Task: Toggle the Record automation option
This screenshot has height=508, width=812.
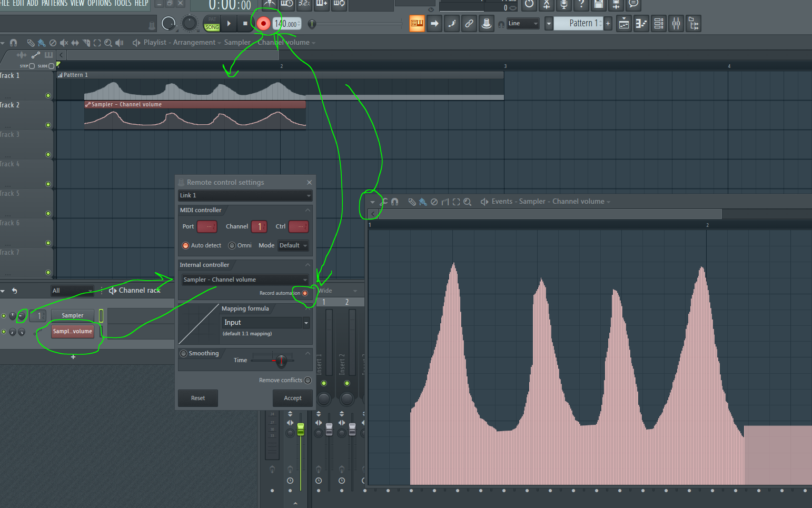Action: point(305,293)
